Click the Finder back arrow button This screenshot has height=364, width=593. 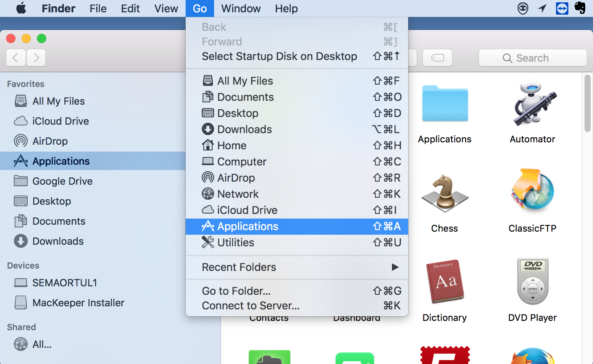16,58
